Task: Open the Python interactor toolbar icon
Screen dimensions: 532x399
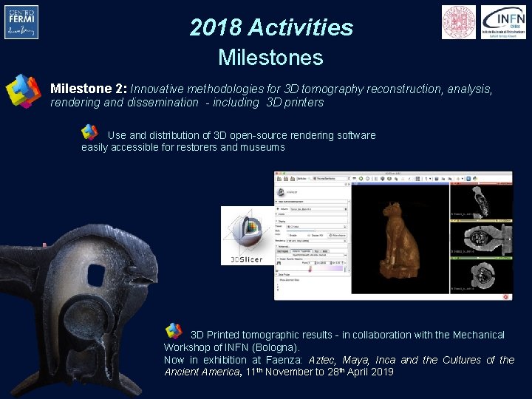Action: [475, 179]
